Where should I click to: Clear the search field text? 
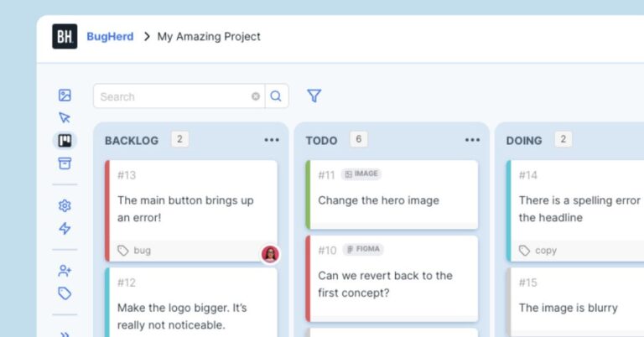[x=256, y=96]
